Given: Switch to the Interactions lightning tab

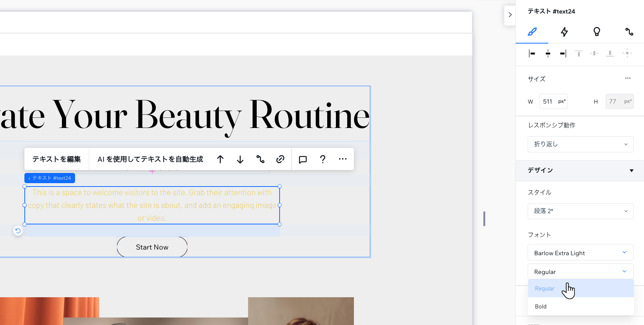Looking at the screenshot, I should tap(564, 32).
